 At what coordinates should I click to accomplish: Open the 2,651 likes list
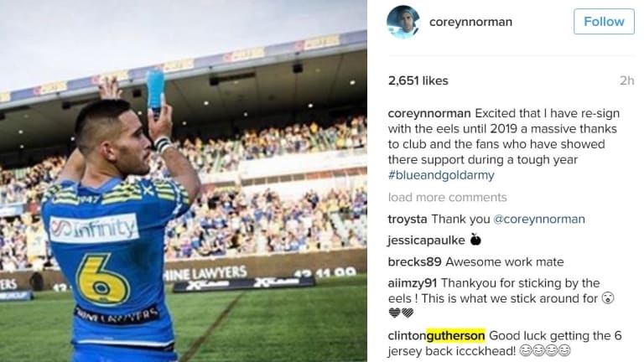coord(418,80)
